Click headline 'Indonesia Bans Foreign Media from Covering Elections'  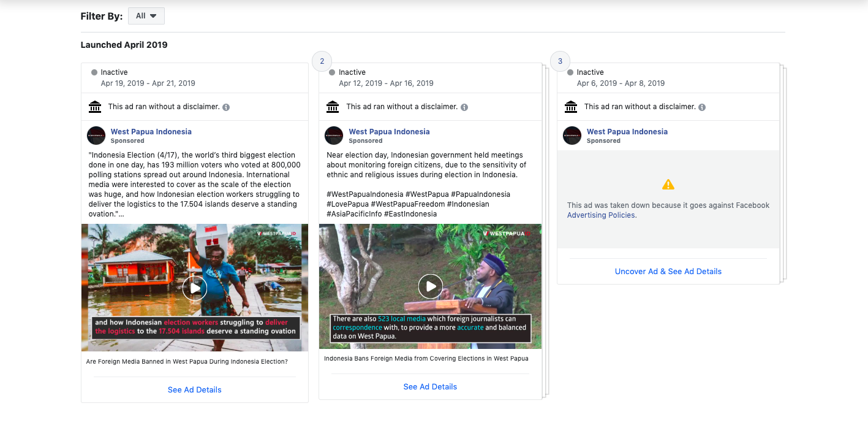(426, 359)
